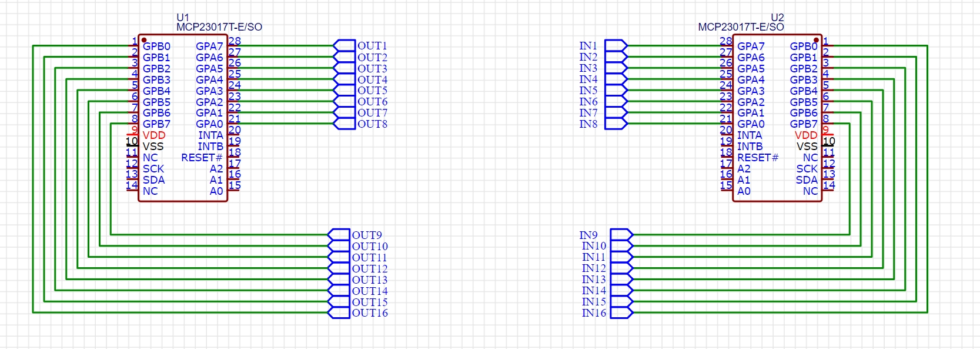Select the OUT9 net port symbol
This screenshot has height=349, width=980.
pyautogui.click(x=339, y=235)
